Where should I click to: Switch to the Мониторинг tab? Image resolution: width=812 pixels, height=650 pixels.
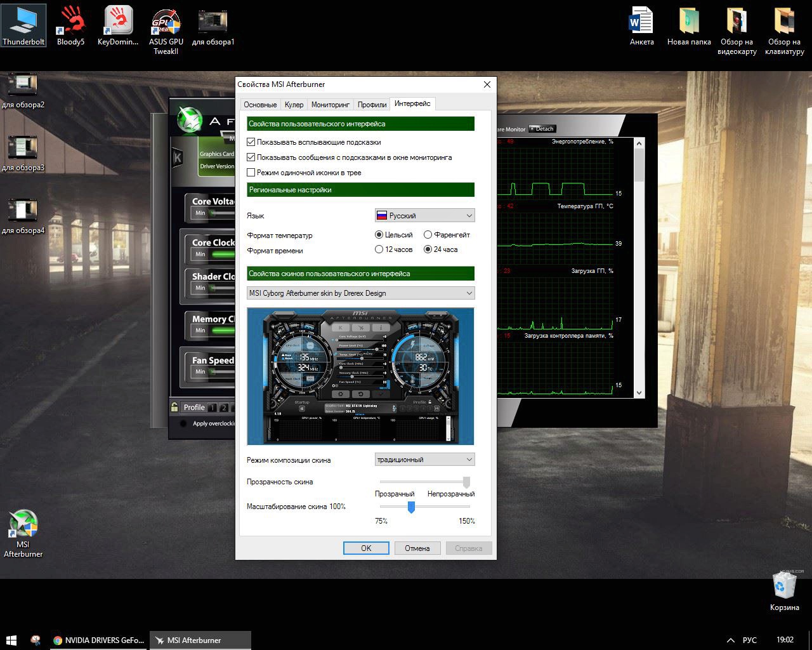click(331, 105)
